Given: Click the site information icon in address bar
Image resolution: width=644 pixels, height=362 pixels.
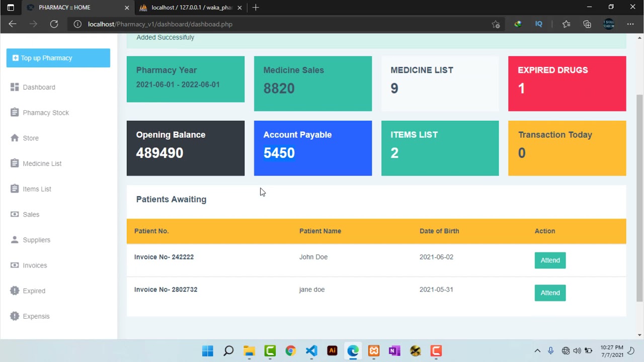Looking at the screenshot, I should tap(77, 24).
